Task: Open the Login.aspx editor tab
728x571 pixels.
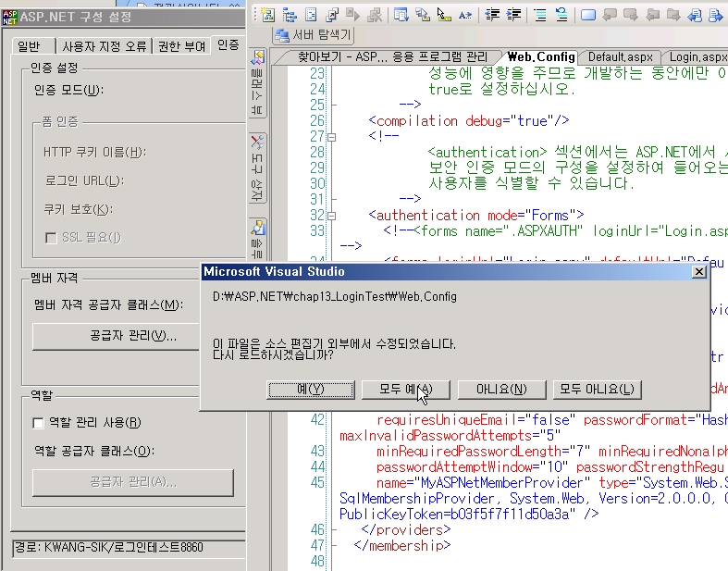Action: [x=697, y=57]
